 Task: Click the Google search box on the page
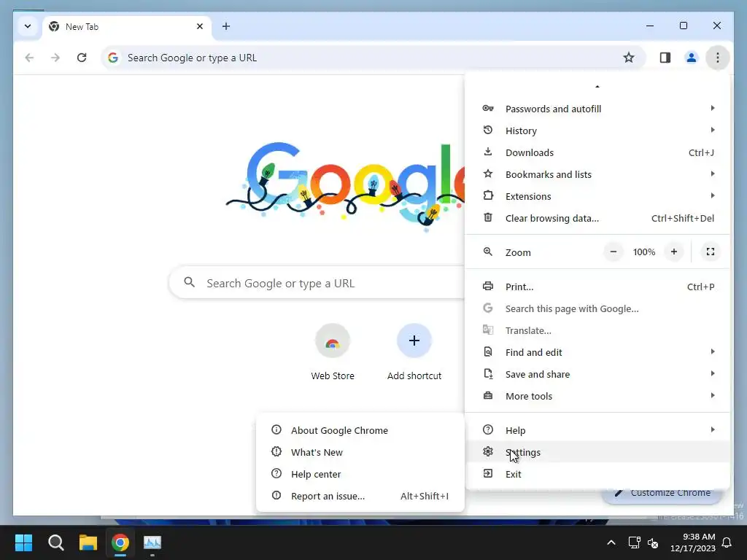317,284
